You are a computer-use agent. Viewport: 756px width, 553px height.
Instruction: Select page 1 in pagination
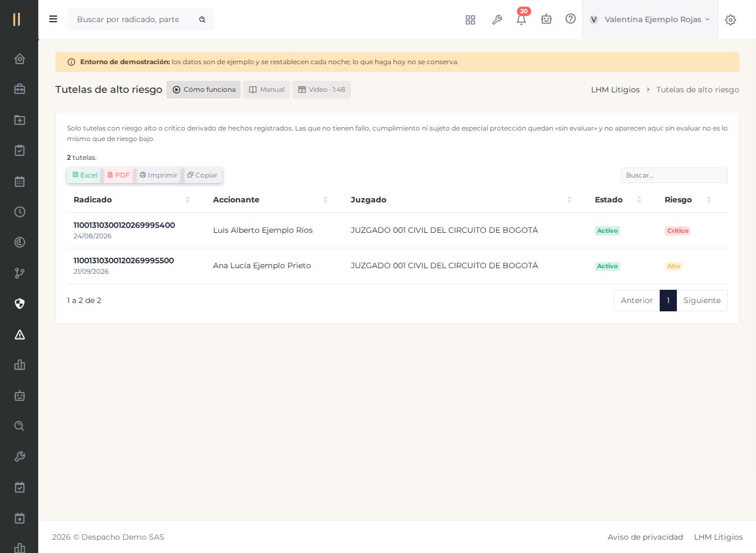(668, 301)
